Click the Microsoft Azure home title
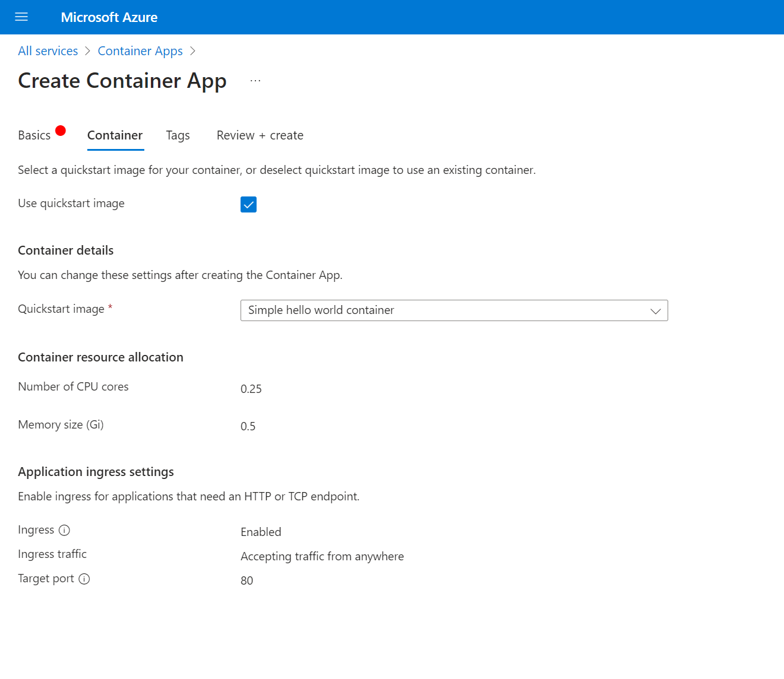The height and width of the screenshot is (679, 784). click(x=109, y=17)
